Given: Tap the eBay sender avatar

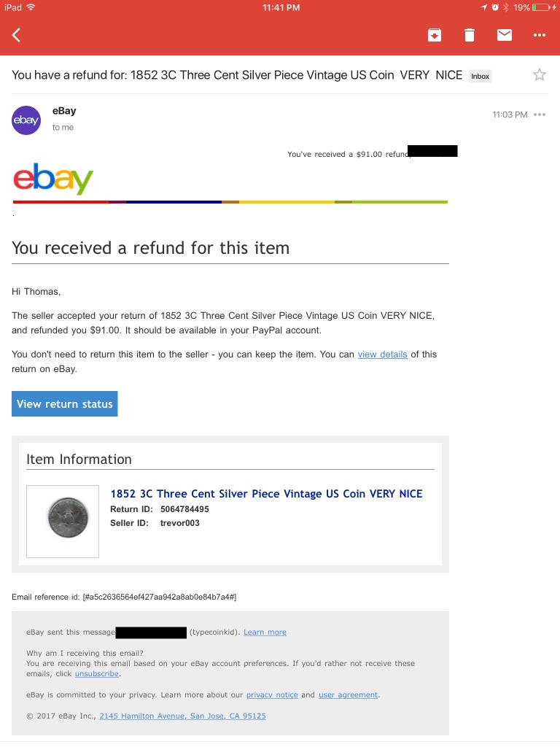Looking at the screenshot, I should click(x=26, y=120).
